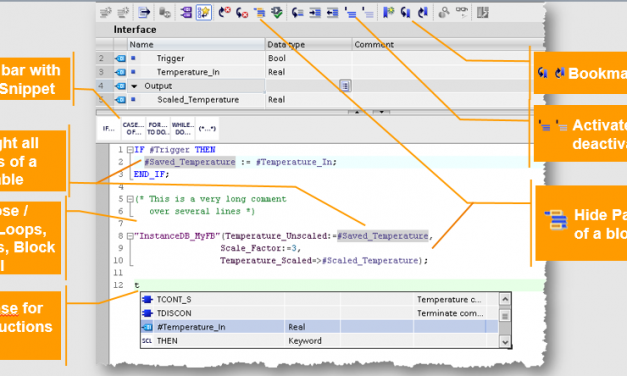627x376 pixels.
Task: Collapse the multi-line comment block
Action: click(130, 199)
